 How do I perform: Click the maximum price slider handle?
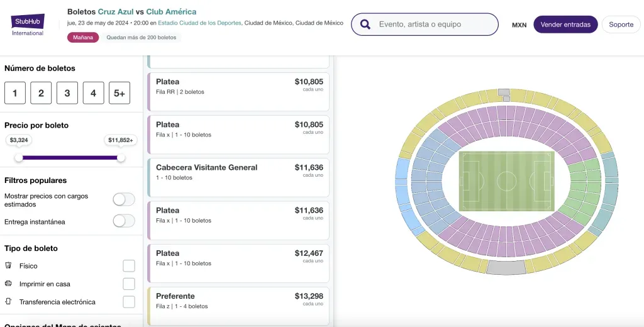coord(121,158)
